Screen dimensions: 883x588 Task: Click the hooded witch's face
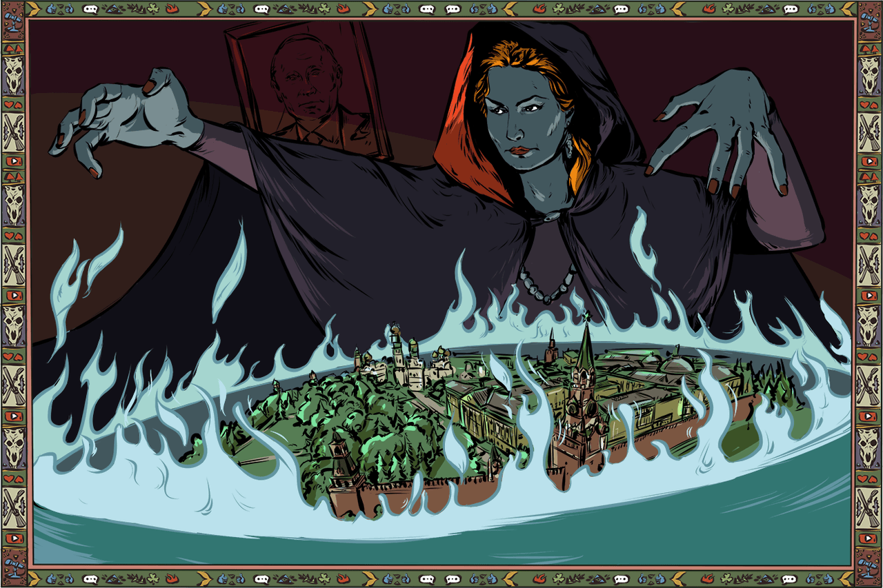coord(526,121)
